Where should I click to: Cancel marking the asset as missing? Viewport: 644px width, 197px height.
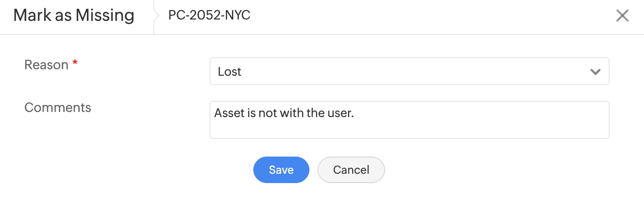coord(351,170)
